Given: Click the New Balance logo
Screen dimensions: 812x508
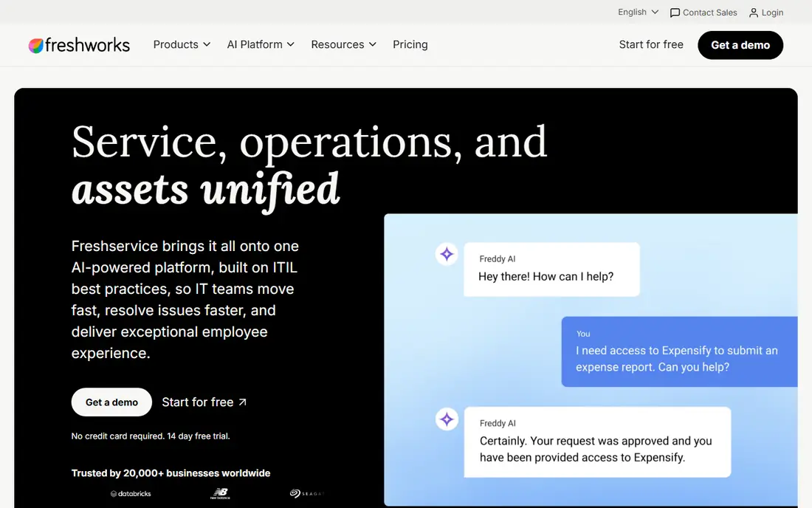Looking at the screenshot, I should pos(220,493).
